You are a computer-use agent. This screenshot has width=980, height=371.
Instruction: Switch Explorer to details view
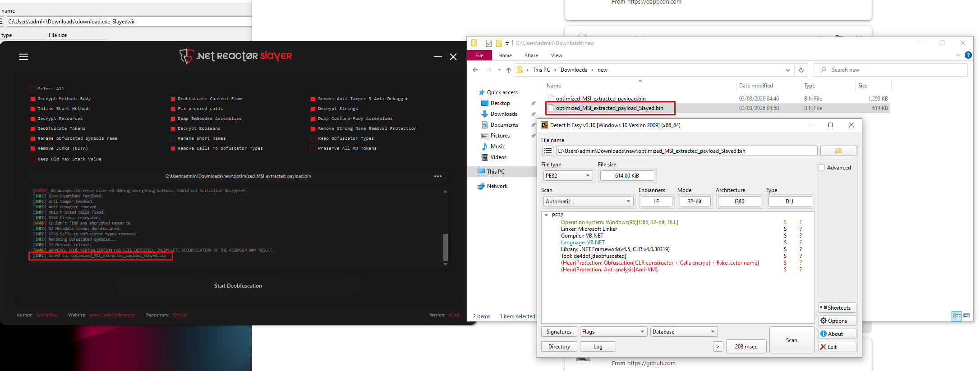click(x=957, y=316)
